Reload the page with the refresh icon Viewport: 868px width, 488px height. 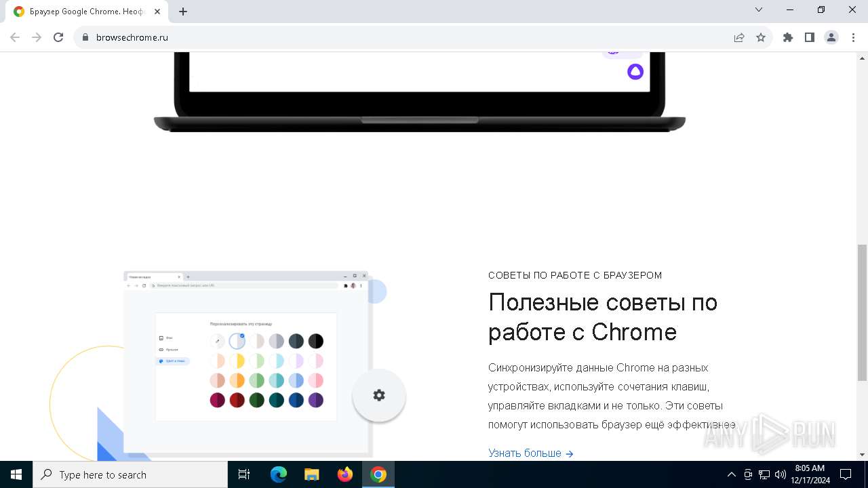click(x=58, y=37)
